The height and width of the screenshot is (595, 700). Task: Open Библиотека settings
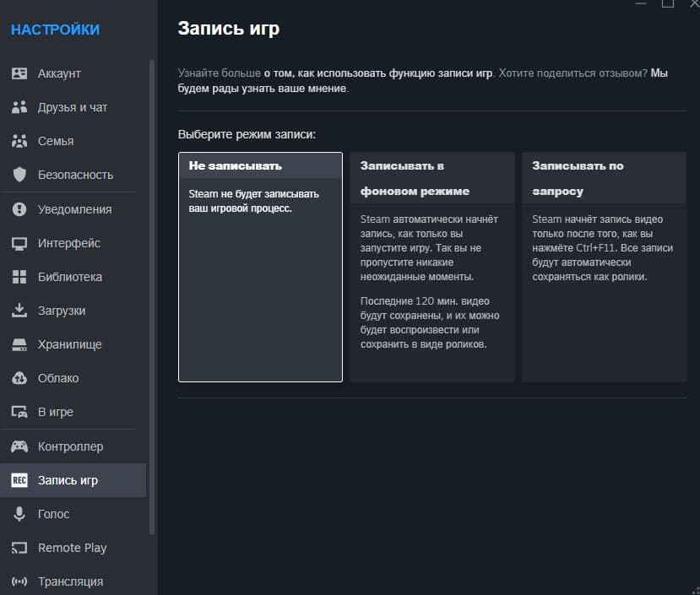tap(73, 277)
